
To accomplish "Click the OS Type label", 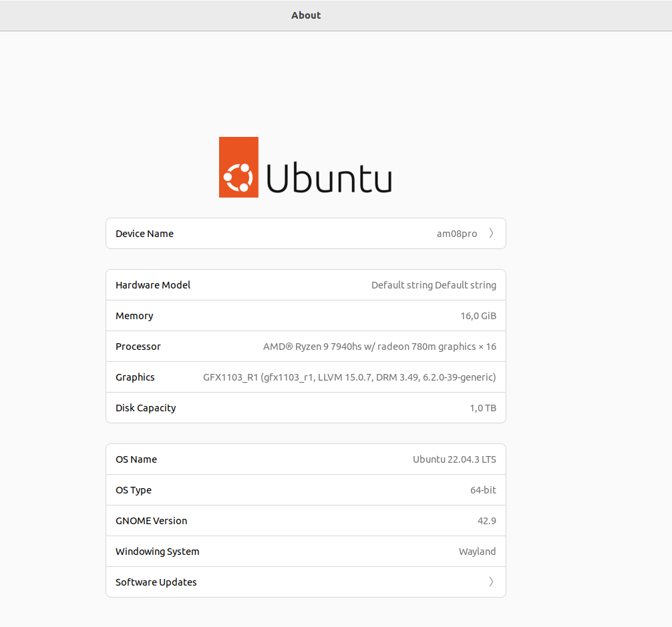I will (134, 490).
